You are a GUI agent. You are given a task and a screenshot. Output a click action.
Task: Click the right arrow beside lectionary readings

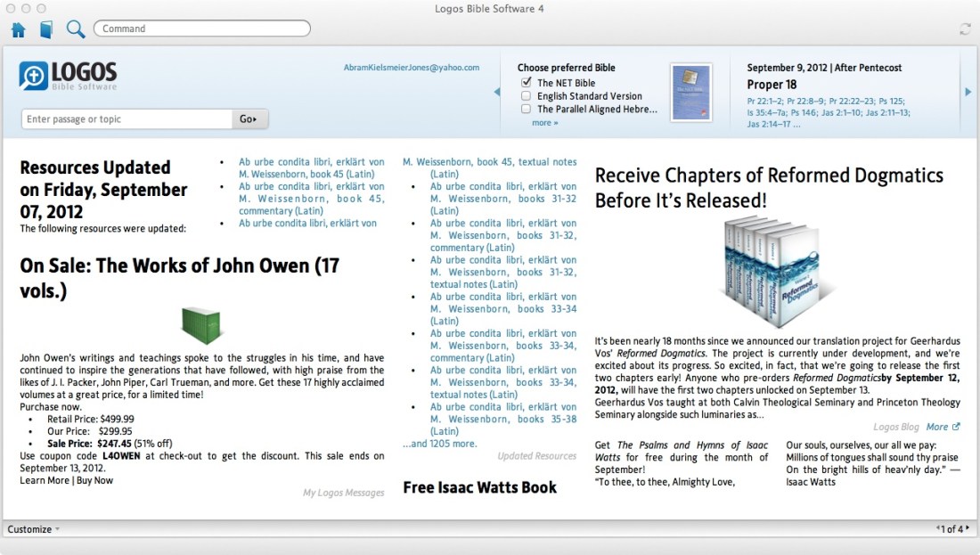(x=968, y=92)
